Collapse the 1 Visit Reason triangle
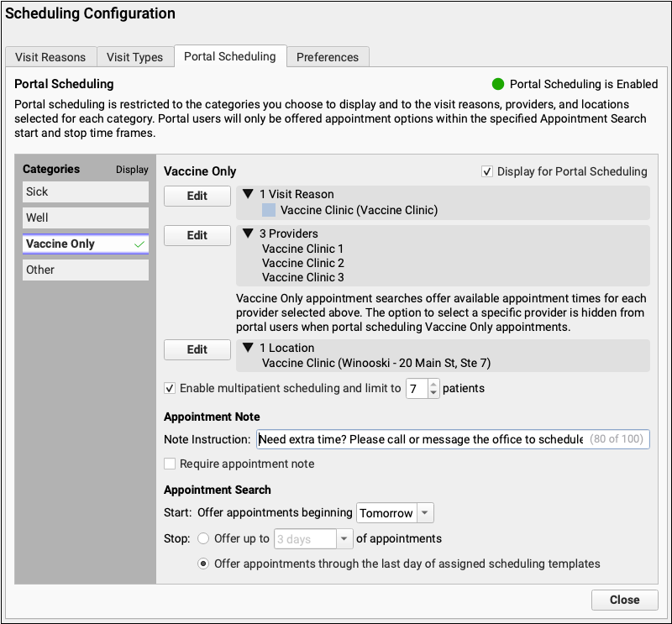672x624 pixels. (x=248, y=194)
